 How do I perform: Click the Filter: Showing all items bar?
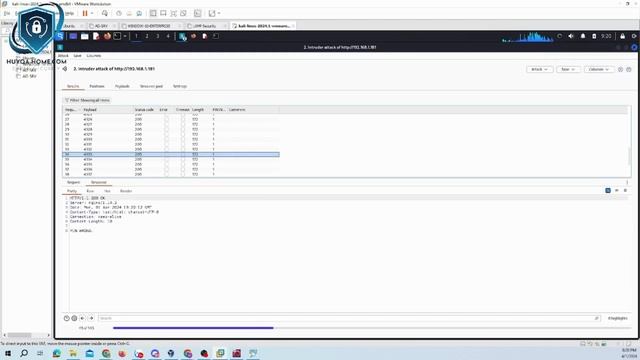(87, 100)
